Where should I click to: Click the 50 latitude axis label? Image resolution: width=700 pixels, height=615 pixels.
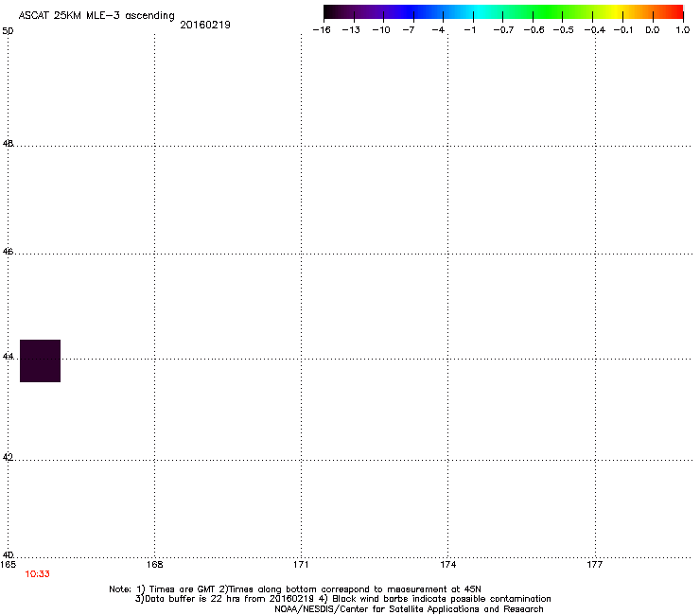[8, 31]
